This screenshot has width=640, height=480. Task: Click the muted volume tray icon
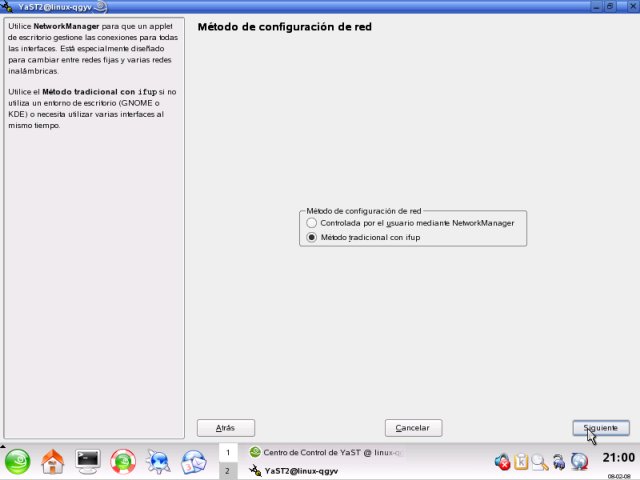pos(502,462)
